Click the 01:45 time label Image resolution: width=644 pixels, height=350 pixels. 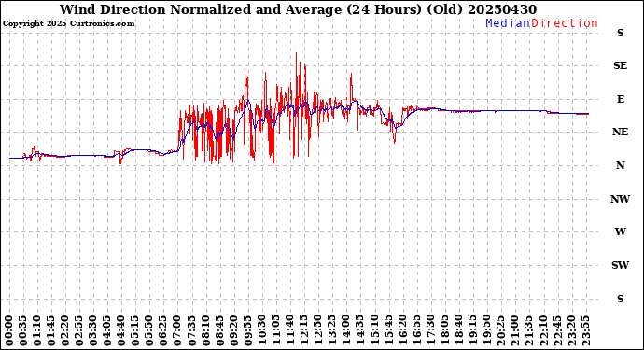(51, 330)
